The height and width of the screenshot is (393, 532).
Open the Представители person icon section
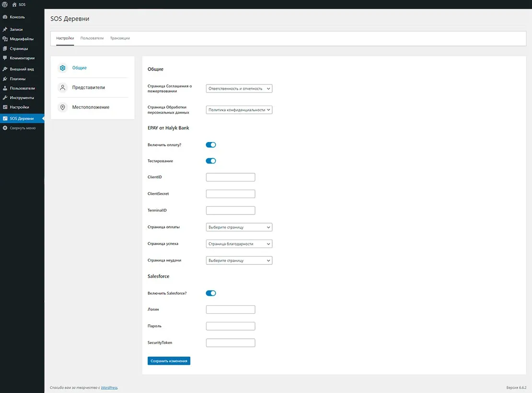(62, 88)
